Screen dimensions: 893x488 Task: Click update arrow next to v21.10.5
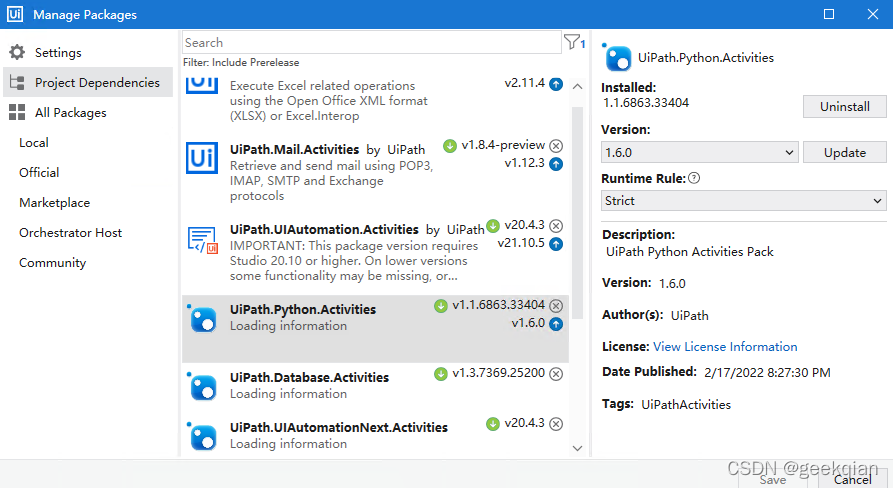point(556,244)
